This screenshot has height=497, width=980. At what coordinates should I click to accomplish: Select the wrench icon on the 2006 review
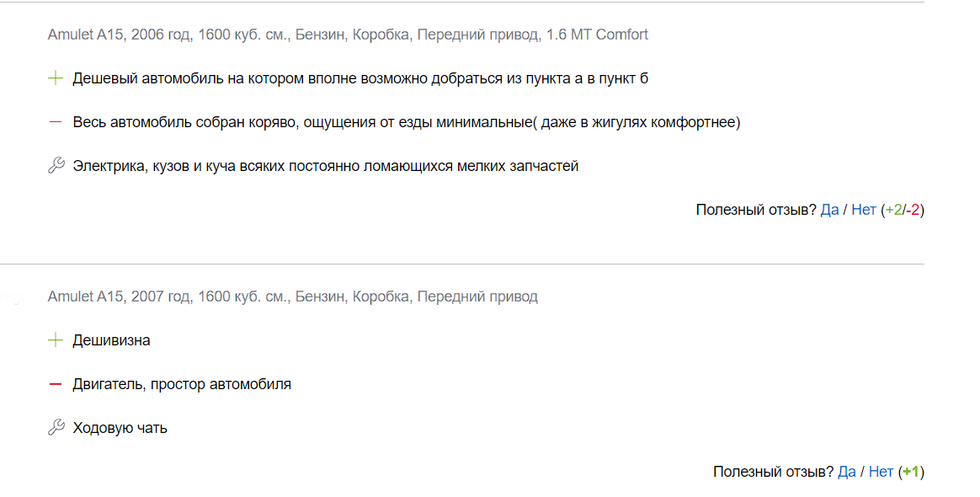[55, 164]
